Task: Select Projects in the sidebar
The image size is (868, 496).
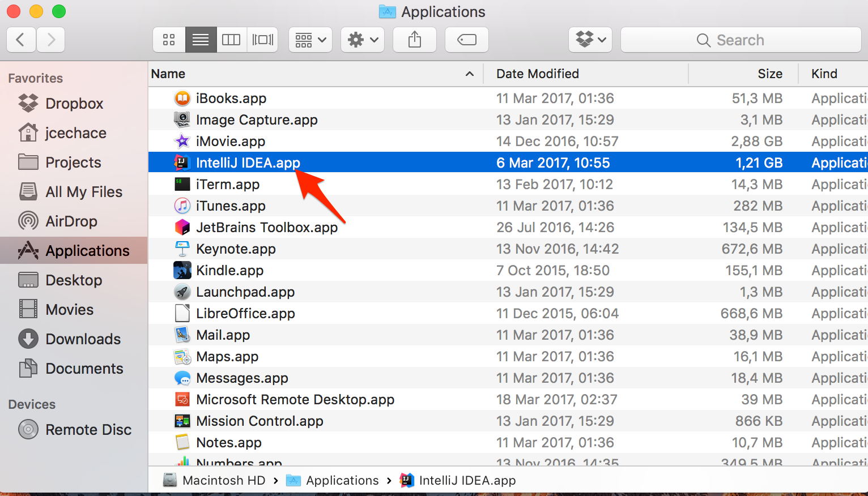Action: point(73,163)
